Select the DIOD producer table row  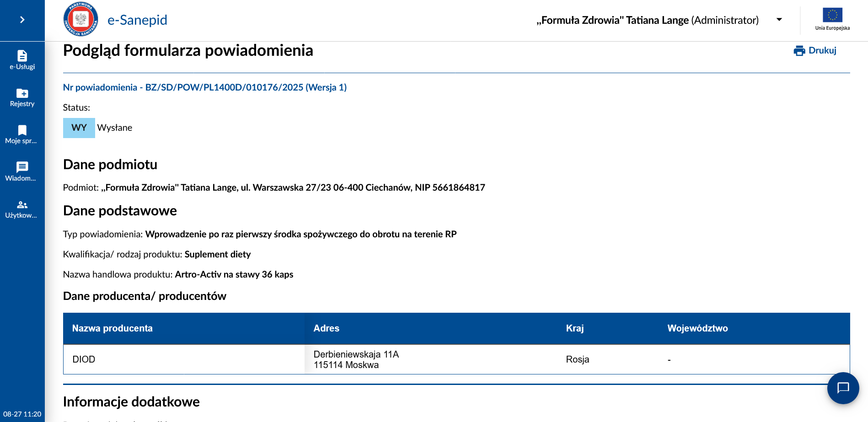[183, 359]
